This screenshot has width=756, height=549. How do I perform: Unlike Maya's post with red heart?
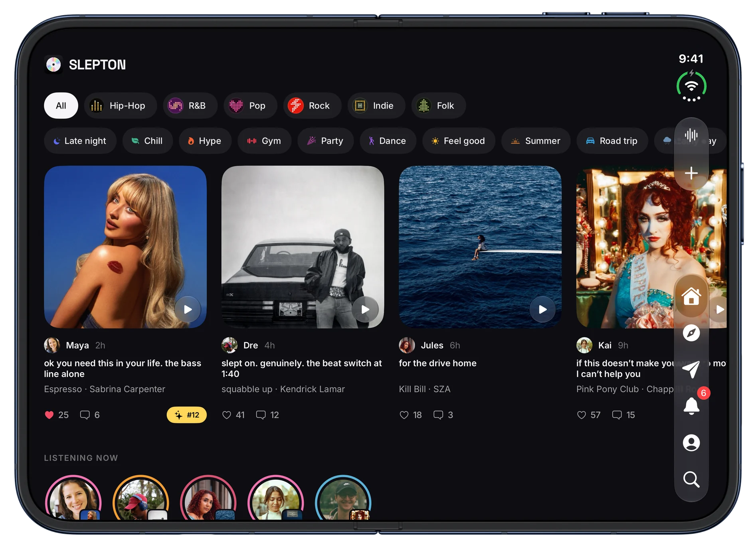[49, 415]
